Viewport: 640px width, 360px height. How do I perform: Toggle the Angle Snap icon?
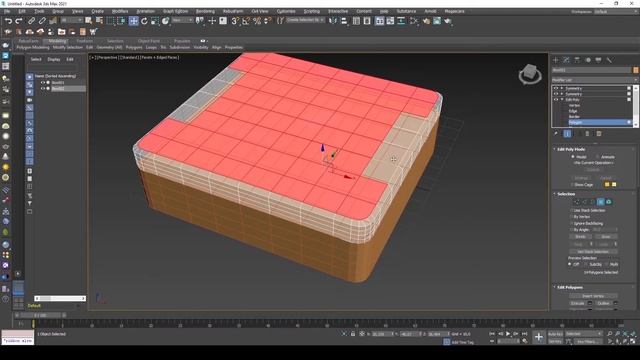[x=246, y=21]
